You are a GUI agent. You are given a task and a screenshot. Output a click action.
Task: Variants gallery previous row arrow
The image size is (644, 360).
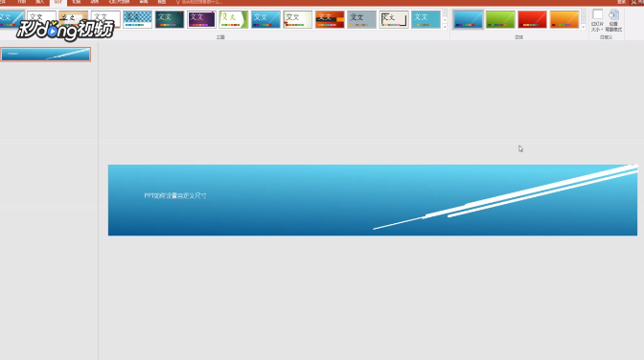[584, 12]
